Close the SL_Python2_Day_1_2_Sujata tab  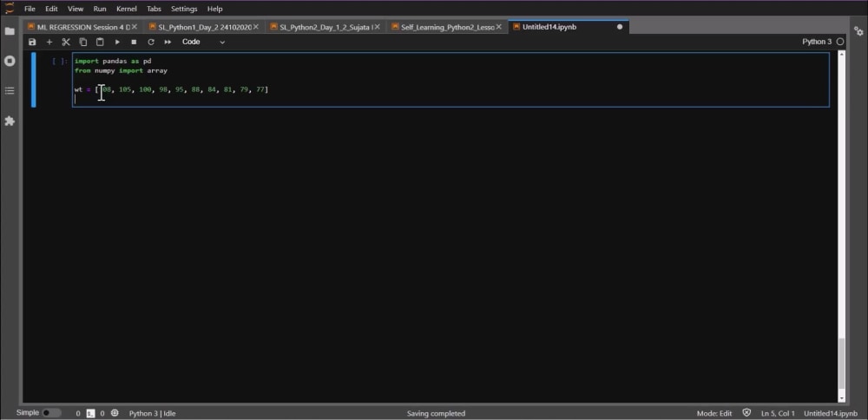point(377,27)
